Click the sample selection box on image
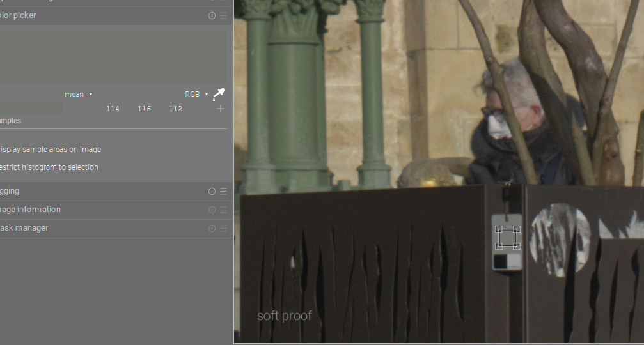 (x=507, y=238)
